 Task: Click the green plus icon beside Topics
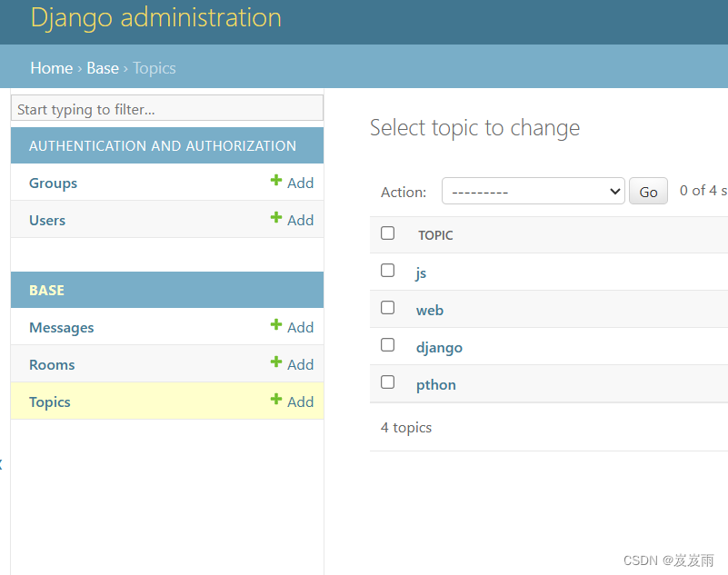[x=276, y=400]
